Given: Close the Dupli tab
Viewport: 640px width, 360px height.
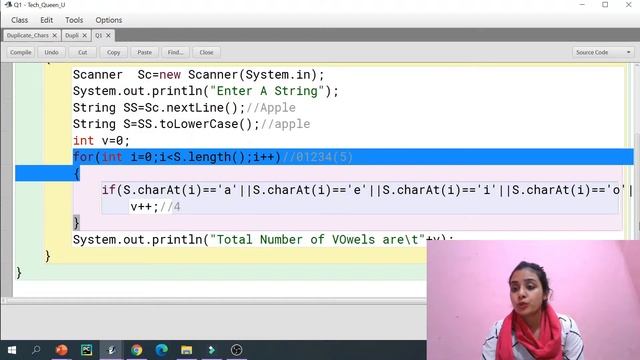Looking at the screenshot, I should [x=84, y=36].
